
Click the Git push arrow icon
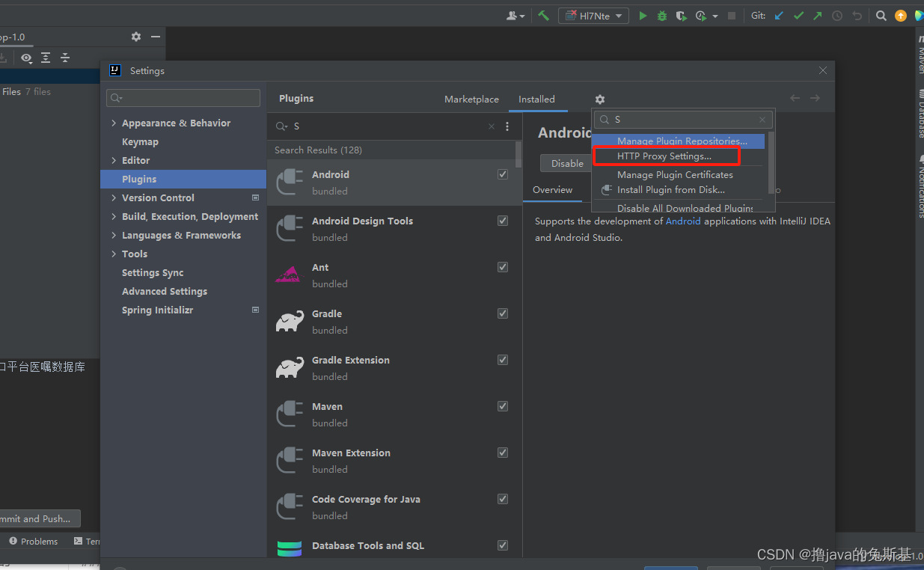pyautogui.click(x=817, y=16)
